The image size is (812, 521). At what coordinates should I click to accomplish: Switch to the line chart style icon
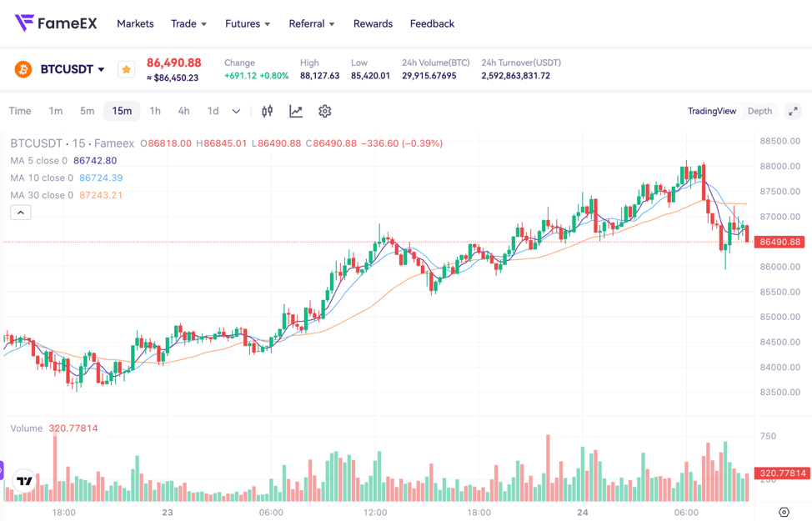click(296, 111)
